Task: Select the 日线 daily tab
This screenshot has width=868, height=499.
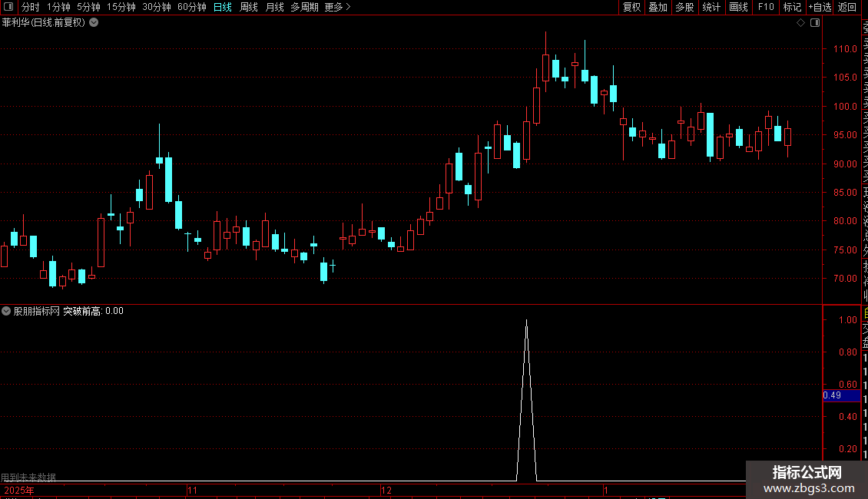Action: (x=223, y=7)
